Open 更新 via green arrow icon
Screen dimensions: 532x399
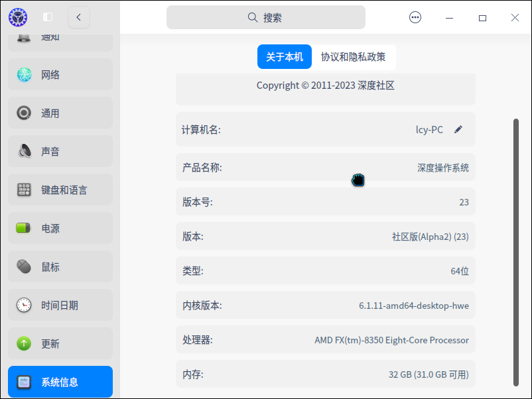point(24,343)
